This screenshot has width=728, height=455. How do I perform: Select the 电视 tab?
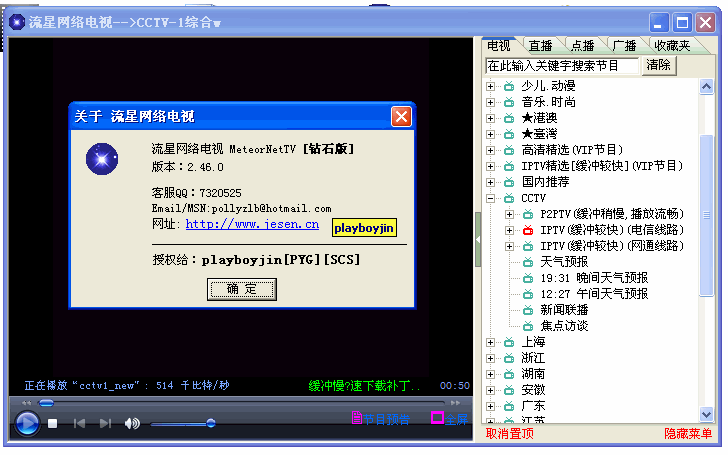[x=499, y=46]
